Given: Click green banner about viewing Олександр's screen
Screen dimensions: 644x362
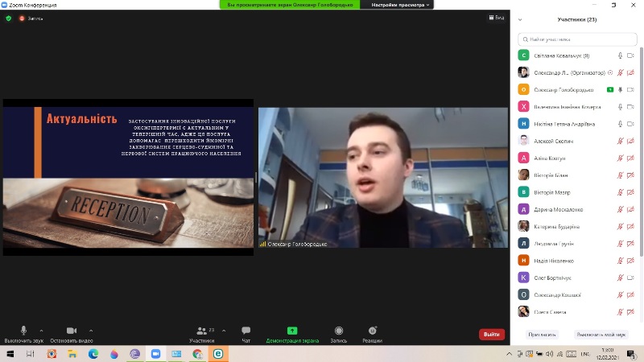Looking at the screenshot, I should [x=290, y=5].
